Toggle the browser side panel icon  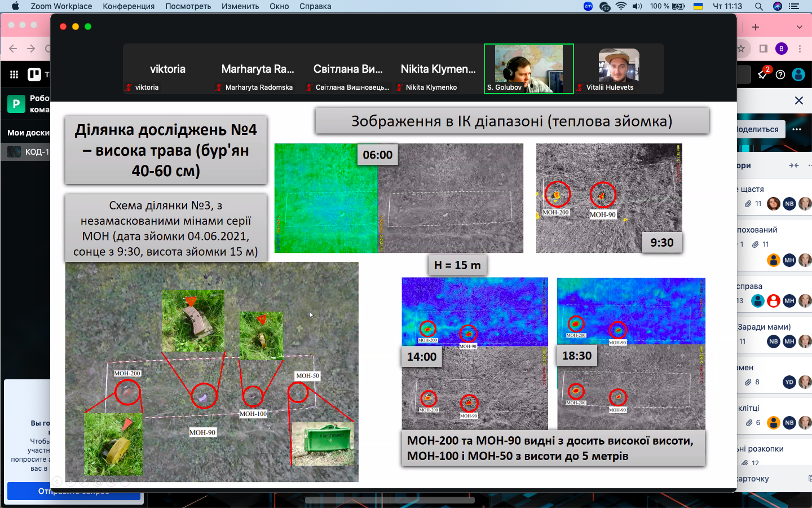pyautogui.click(x=764, y=49)
